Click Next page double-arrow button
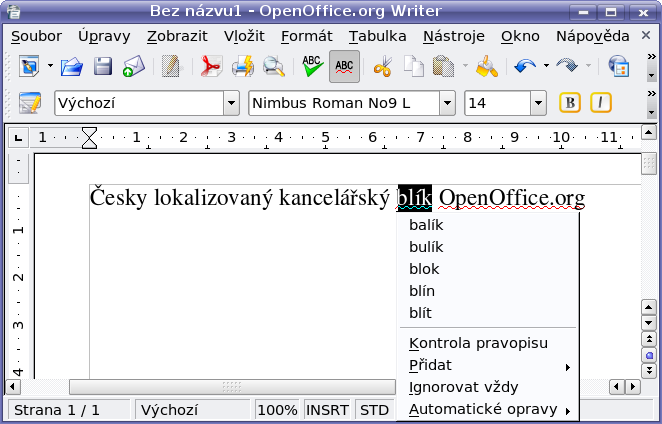662x424 pixels. coord(648,371)
